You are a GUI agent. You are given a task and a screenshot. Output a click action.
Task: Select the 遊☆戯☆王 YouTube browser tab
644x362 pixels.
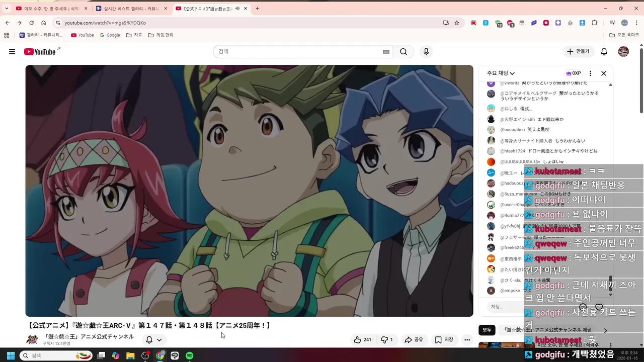[x=212, y=9]
